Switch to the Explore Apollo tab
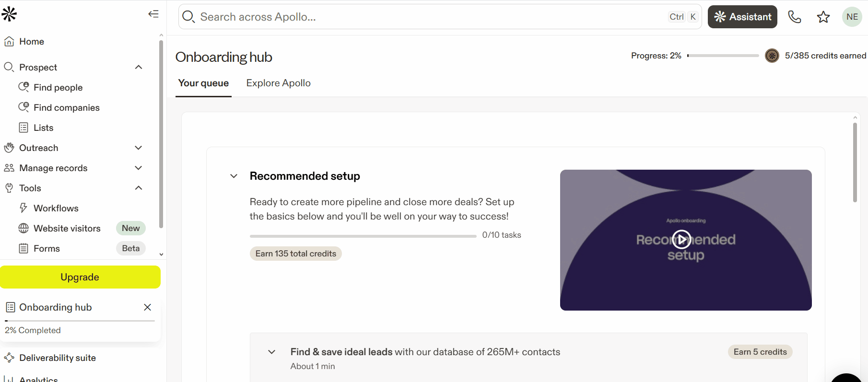 tap(278, 83)
